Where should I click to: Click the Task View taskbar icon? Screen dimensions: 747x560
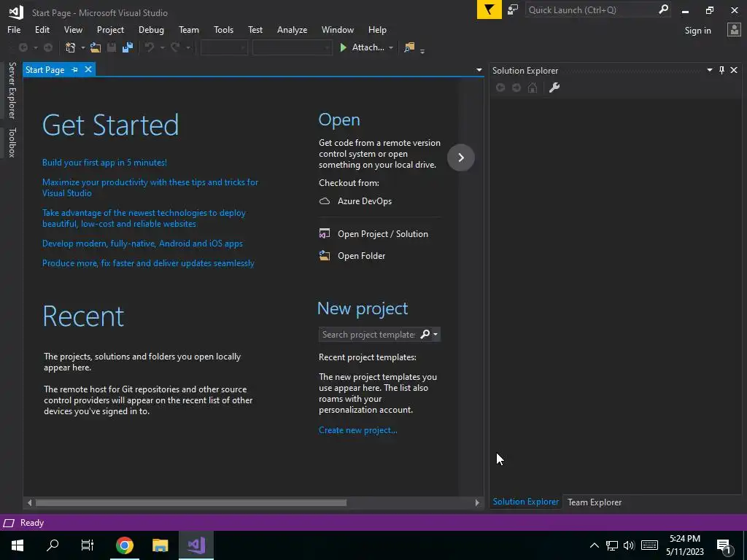click(88, 545)
